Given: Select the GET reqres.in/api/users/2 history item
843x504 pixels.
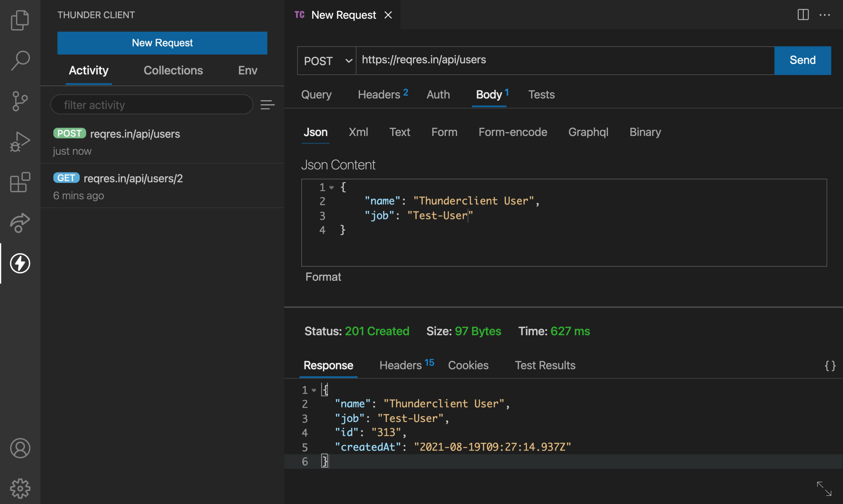Looking at the screenshot, I should (133, 178).
